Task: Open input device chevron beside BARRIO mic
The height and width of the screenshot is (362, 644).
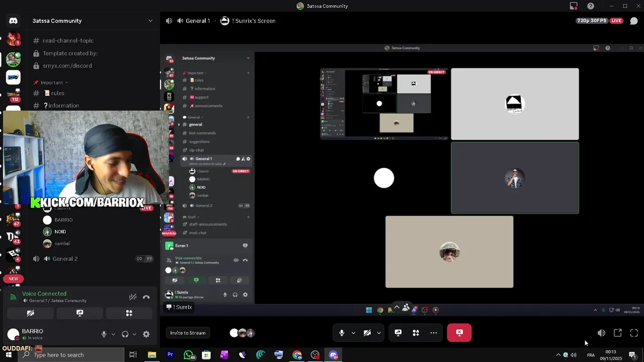Action: (113, 334)
